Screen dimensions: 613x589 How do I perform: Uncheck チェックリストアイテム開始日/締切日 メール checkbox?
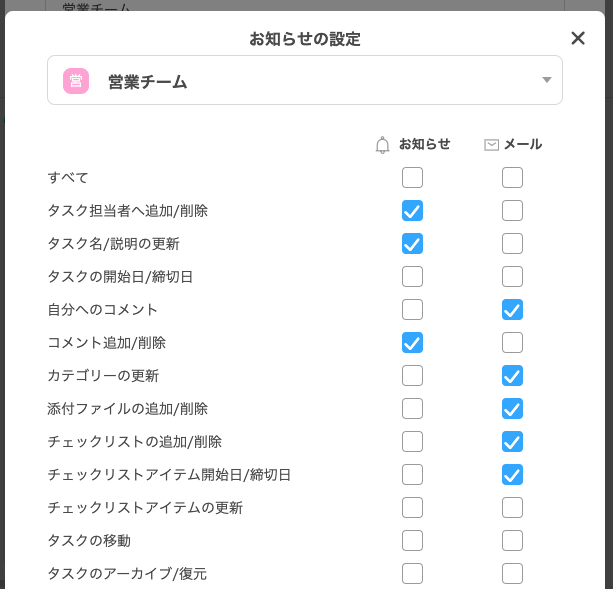(x=512, y=474)
